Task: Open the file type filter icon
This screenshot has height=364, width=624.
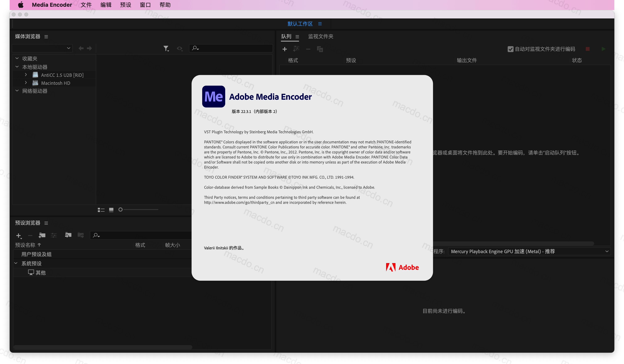Action: point(166,48)
